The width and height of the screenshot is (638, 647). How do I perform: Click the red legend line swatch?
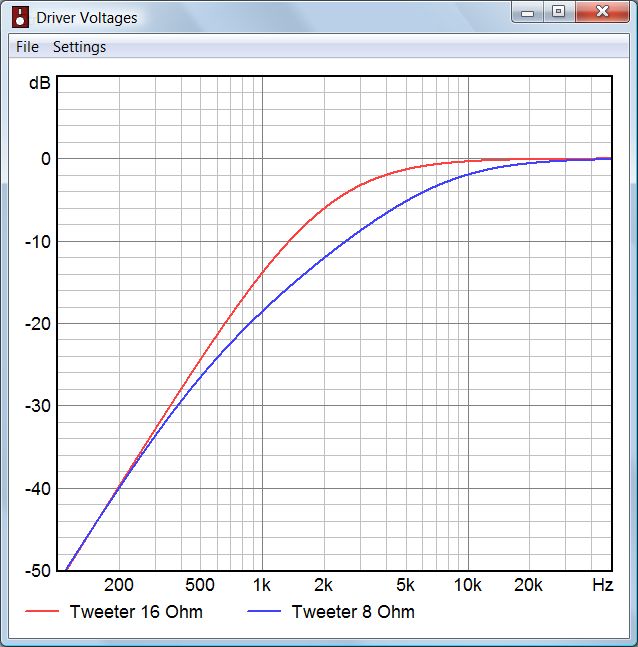click(42, 611)
